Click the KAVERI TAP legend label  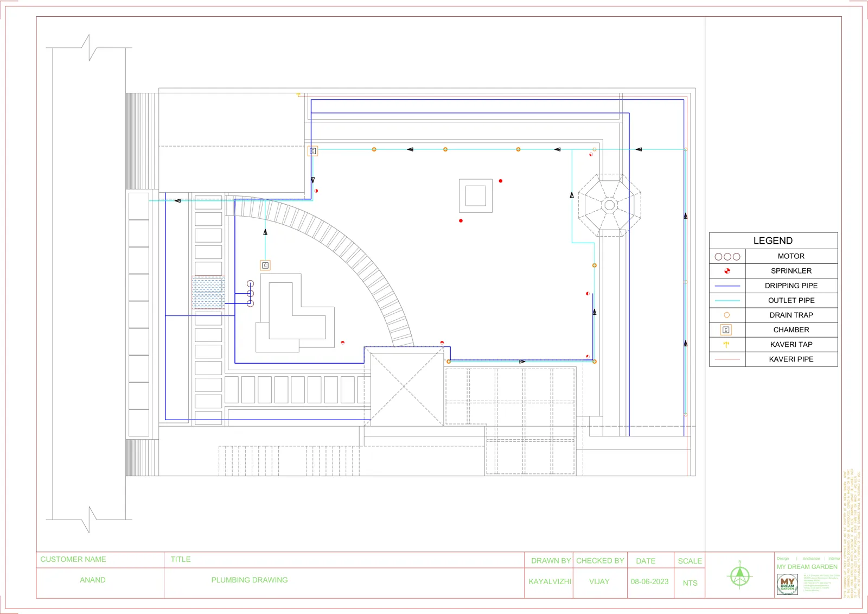coord(791,344)
